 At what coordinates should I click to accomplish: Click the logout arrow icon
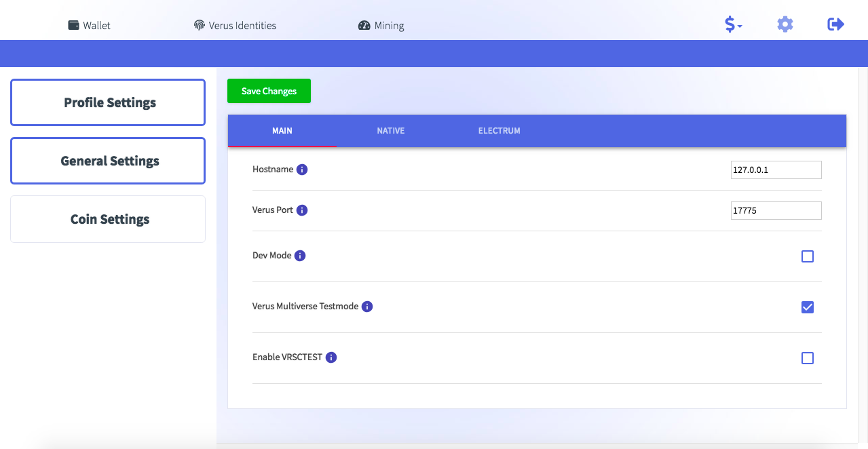pos(835,24)
